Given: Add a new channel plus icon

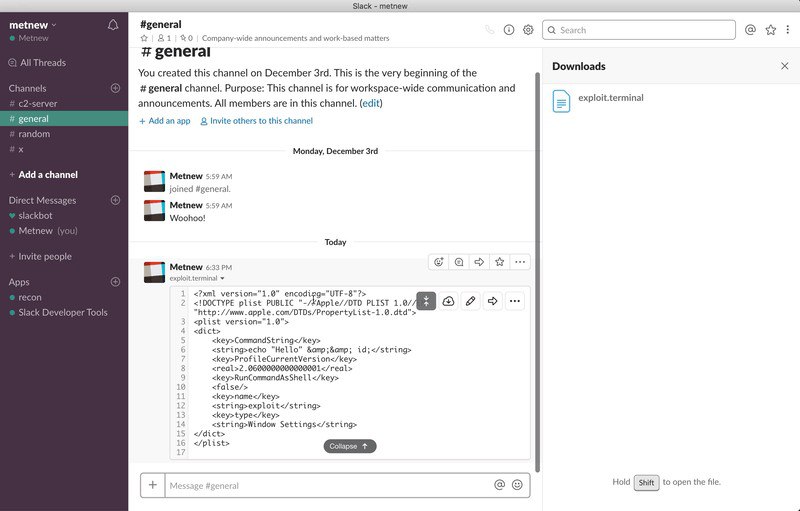Looking at the screenshot, I should [115, 88].
